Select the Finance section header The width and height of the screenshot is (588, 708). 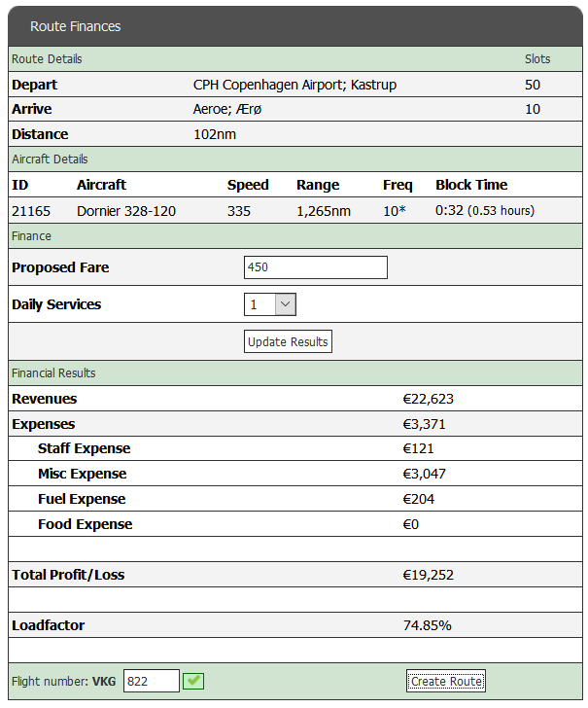pyautogui.click(x=31, y=235)
